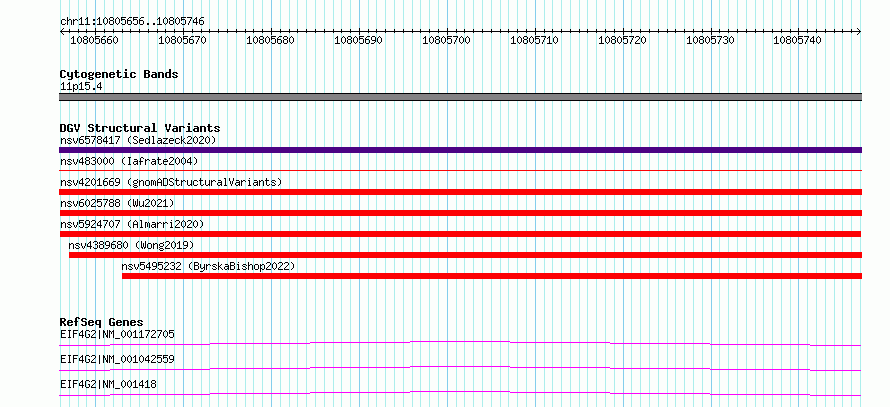890x407 pixels.
Task: Click the chr11:10805656..10805746 coordinate label
Action: pyautogui.click(x=132, y=21)
